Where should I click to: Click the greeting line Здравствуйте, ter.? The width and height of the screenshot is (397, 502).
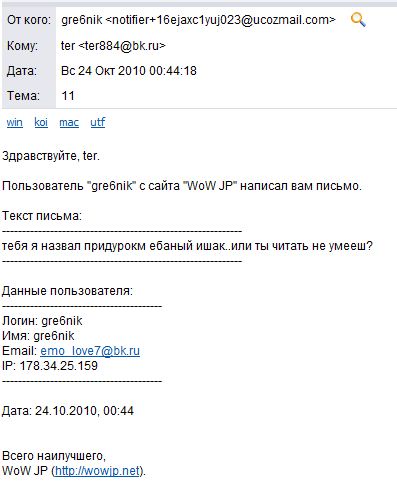tap(51, 156)
